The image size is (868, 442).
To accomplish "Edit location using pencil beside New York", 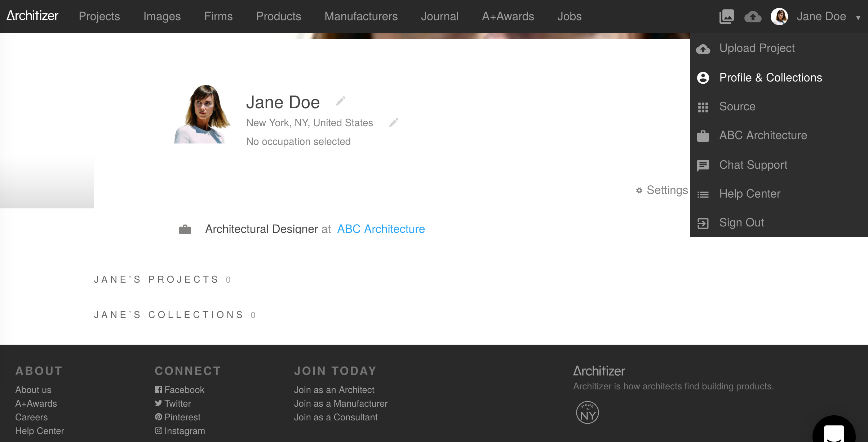I will click(394, 123).
